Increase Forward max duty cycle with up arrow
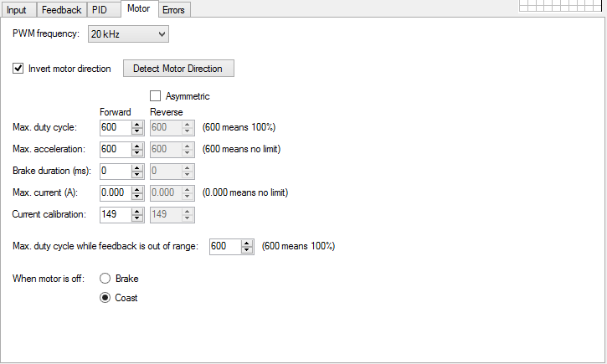Screen dimensions: 607x364 click(x=137, y=124)
